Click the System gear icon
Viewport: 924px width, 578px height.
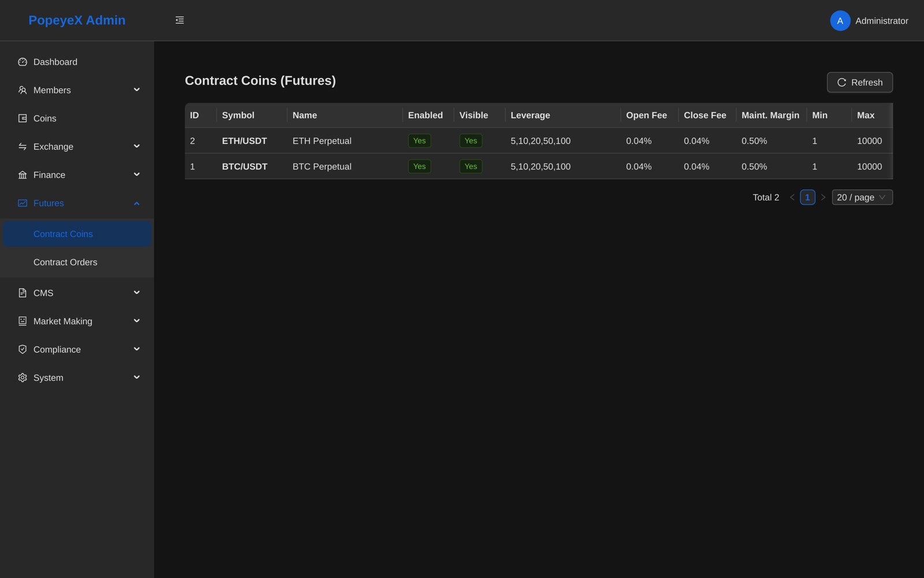(x=23, y=378)
